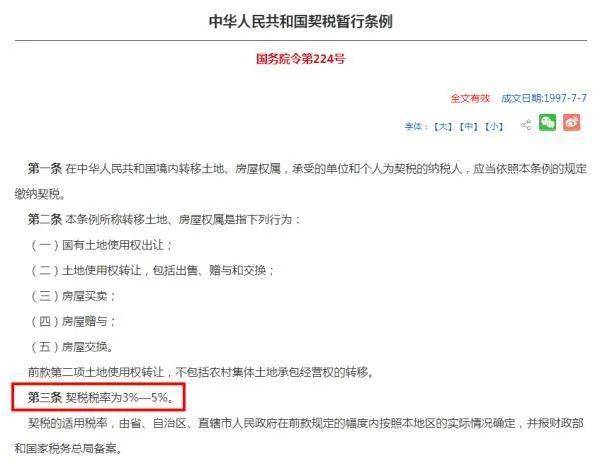
Task: Share page via Weibo icon
Action: (x=571, y=122)
